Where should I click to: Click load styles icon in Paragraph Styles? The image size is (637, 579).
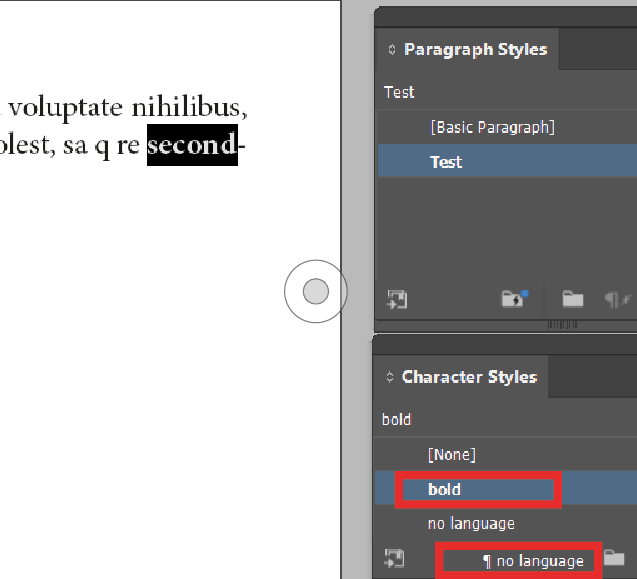point(397,299)
